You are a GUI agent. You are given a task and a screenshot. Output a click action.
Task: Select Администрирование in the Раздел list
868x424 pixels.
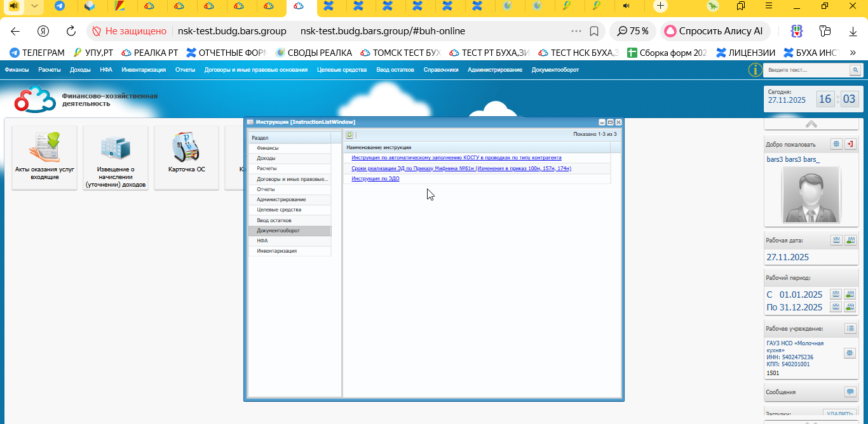[x=289, y=199]
